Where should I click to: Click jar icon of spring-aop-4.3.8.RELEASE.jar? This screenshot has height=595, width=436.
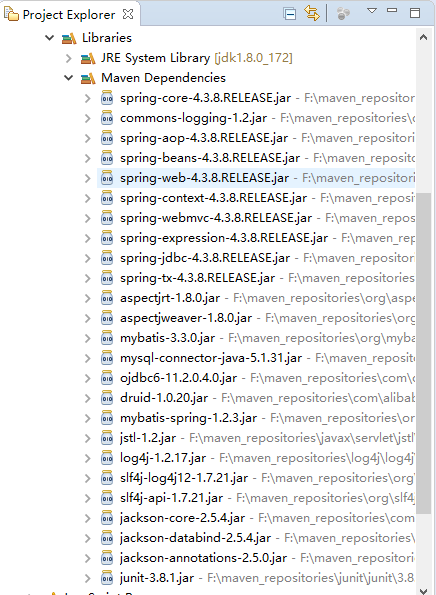107,138
